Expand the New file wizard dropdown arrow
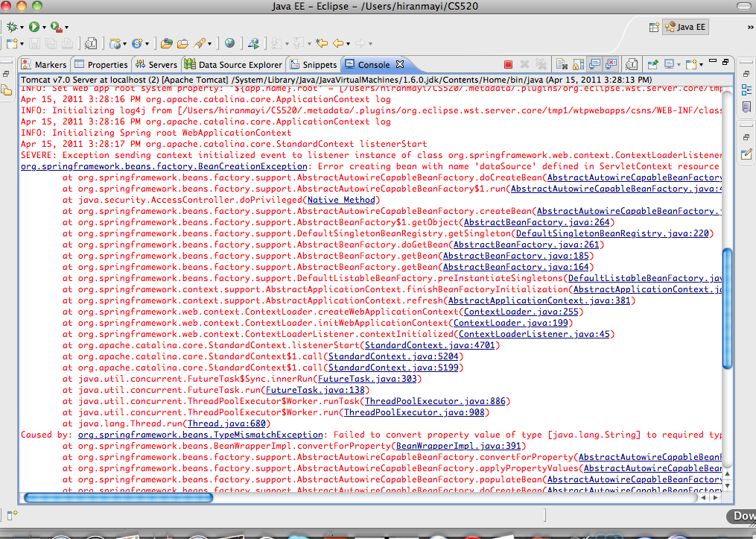756x539 pixels. pos(21,45)
